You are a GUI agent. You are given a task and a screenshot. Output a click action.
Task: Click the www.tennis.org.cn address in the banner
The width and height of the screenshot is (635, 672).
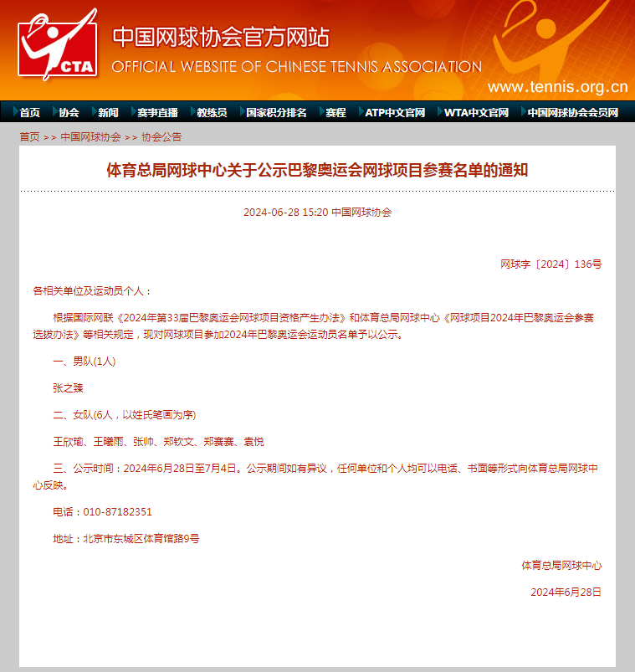point(557,87)
